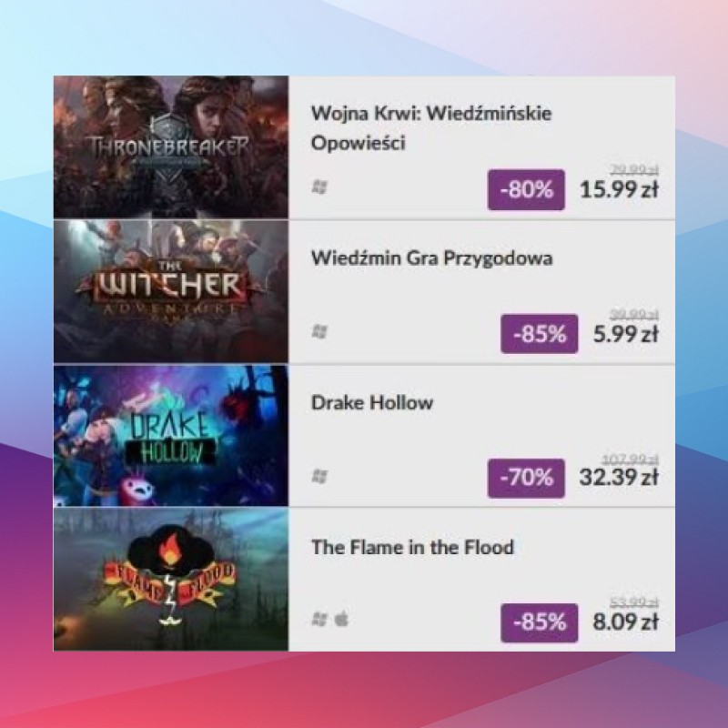Click the Windows icon under Drake Hollow

coord(319,476)
